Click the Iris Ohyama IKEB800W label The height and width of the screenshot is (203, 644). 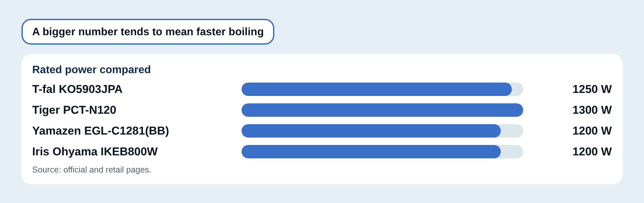[95, 152]
